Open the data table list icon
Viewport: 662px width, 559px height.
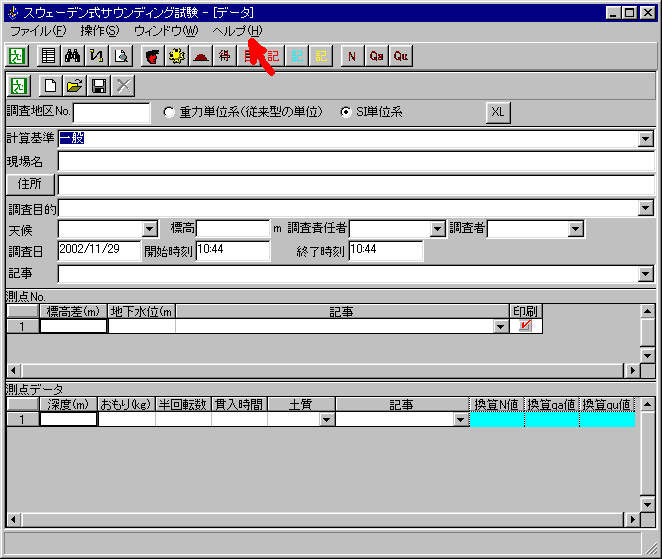pos(49,56)
